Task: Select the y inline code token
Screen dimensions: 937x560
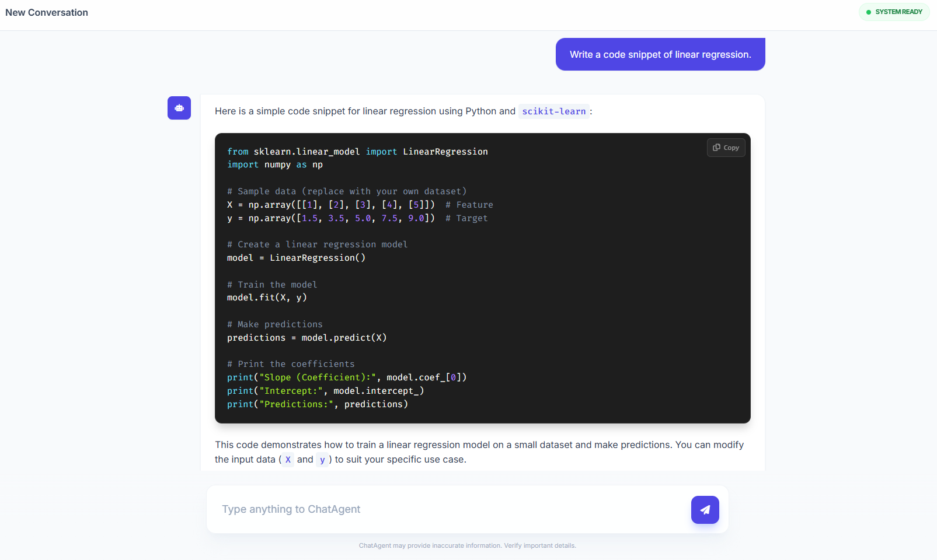Action: pos(322,460)
